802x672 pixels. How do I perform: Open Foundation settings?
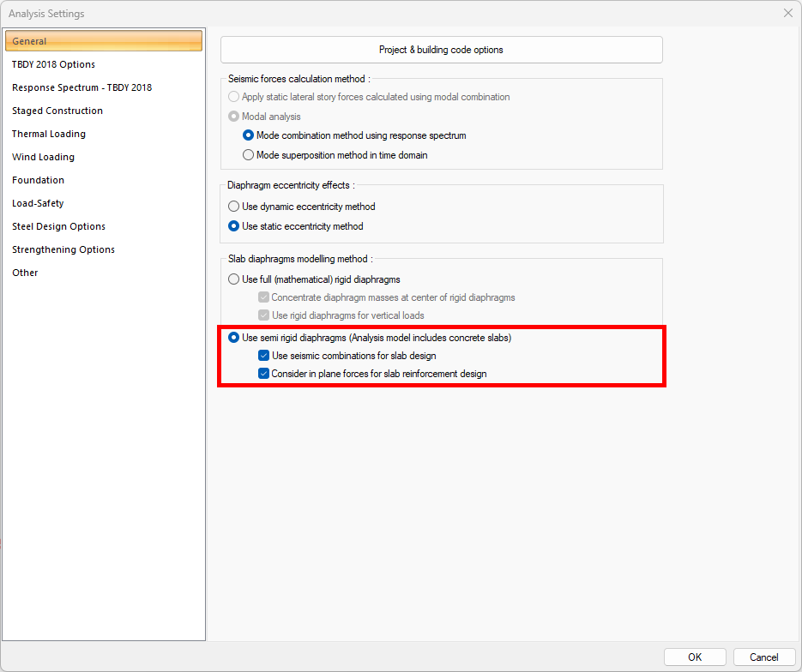point(38,180)
